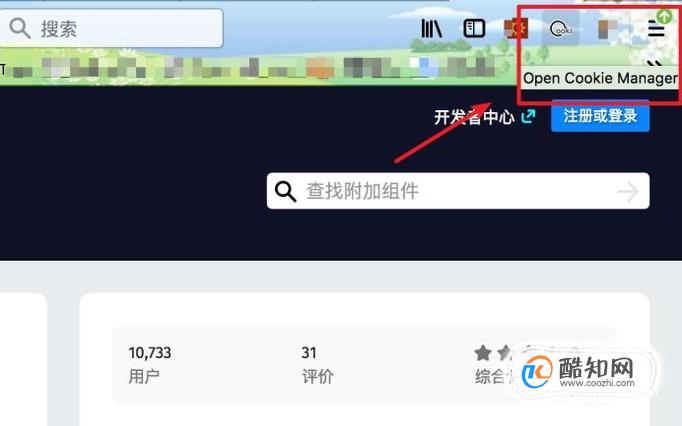Image resolution: width=682 pixels, height=426 pixels.
Task: Click the green update badge arrow
Action: pos(664,17)
